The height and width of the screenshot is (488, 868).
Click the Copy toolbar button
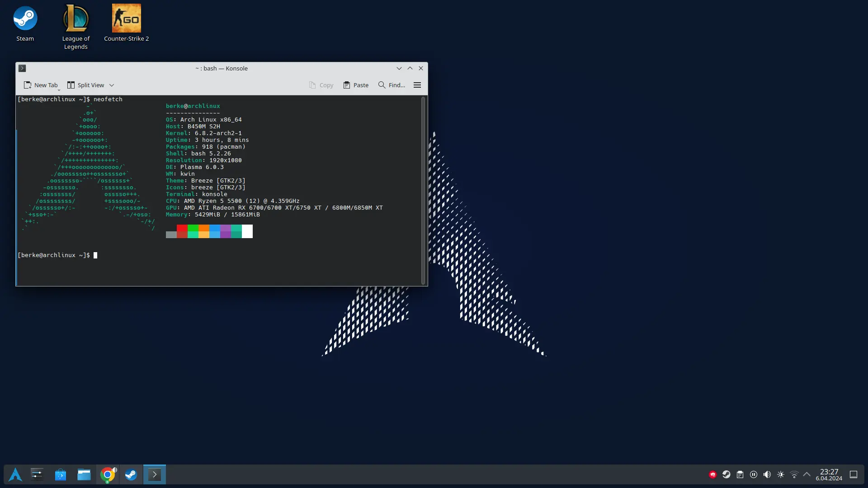coord(321,85)
